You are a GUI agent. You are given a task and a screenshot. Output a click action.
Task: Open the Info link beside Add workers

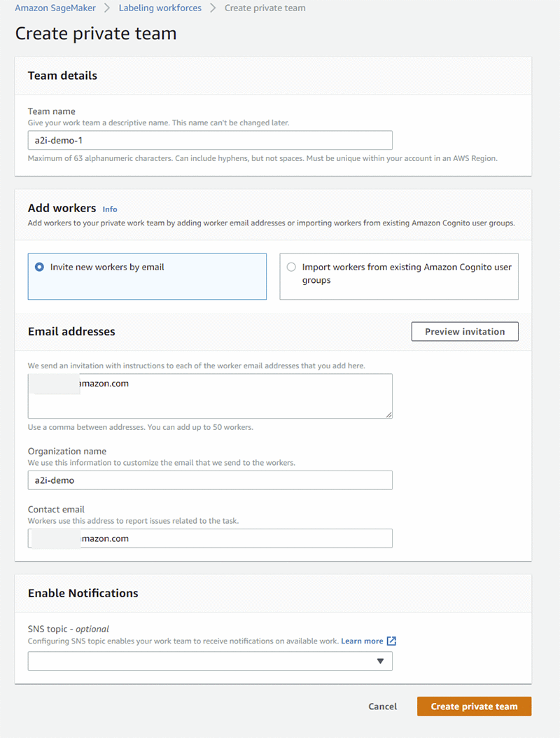tap(110, 209)
